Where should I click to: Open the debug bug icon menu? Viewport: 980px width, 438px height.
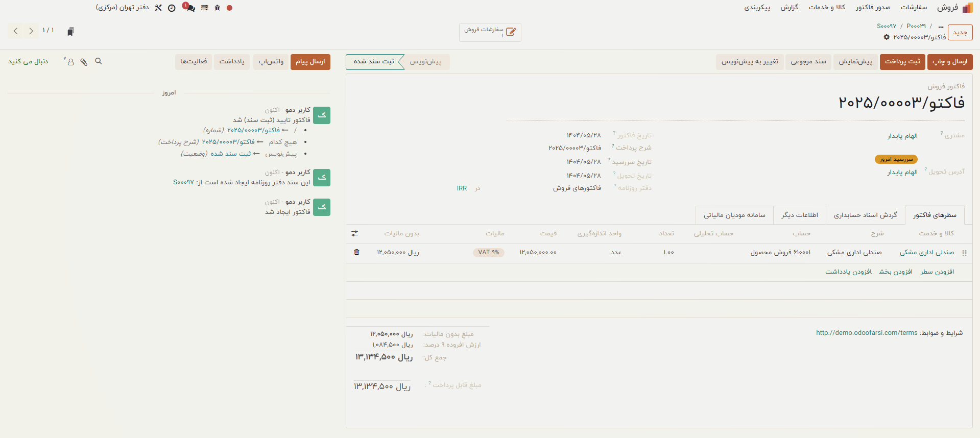218,8
